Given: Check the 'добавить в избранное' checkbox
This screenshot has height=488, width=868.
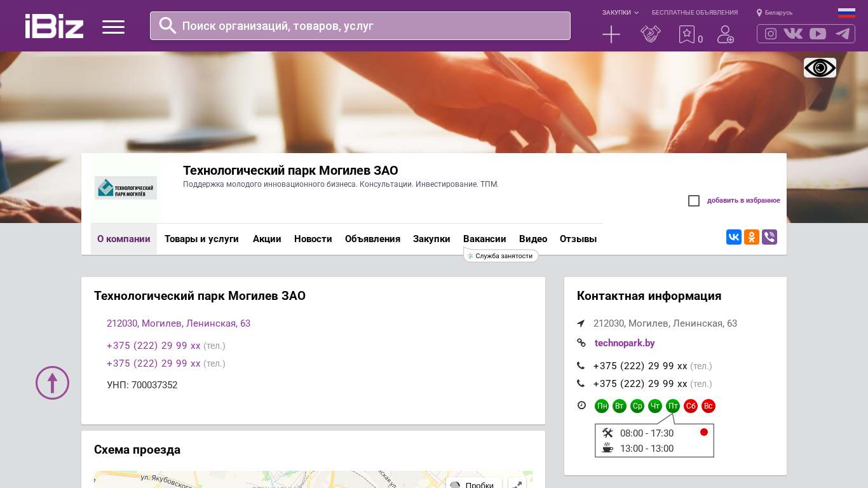Looking at the screenshot, I should 694,201.
